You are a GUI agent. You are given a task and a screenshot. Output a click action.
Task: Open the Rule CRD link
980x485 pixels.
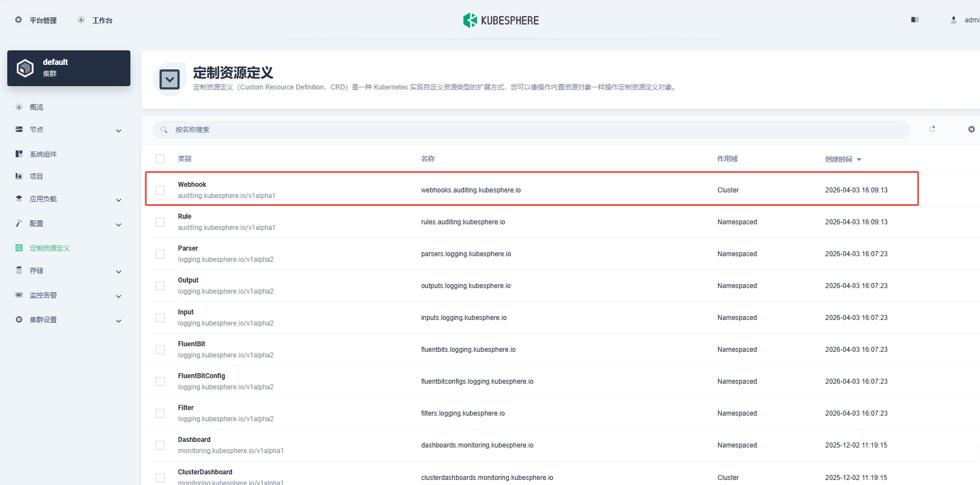[185, 216]
